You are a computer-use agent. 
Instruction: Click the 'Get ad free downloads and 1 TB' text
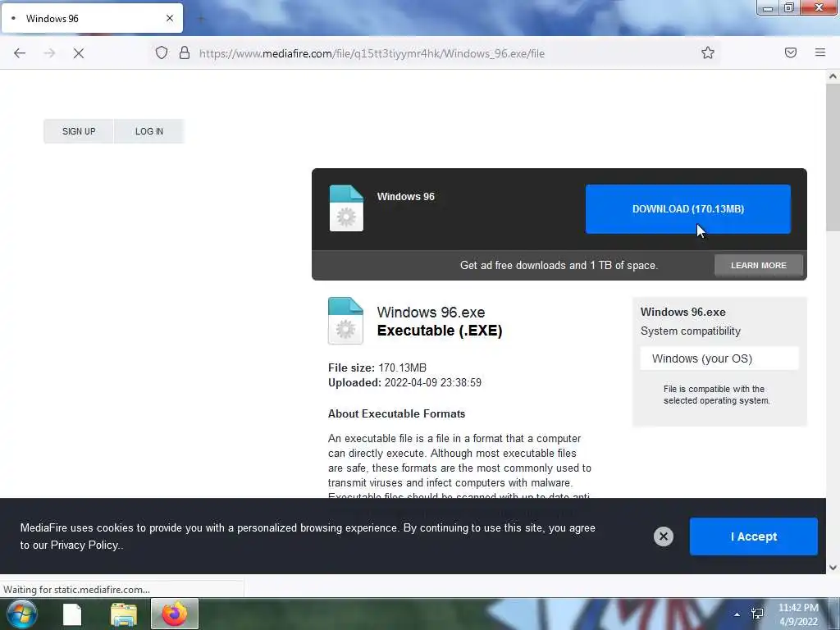coord(559,265)
